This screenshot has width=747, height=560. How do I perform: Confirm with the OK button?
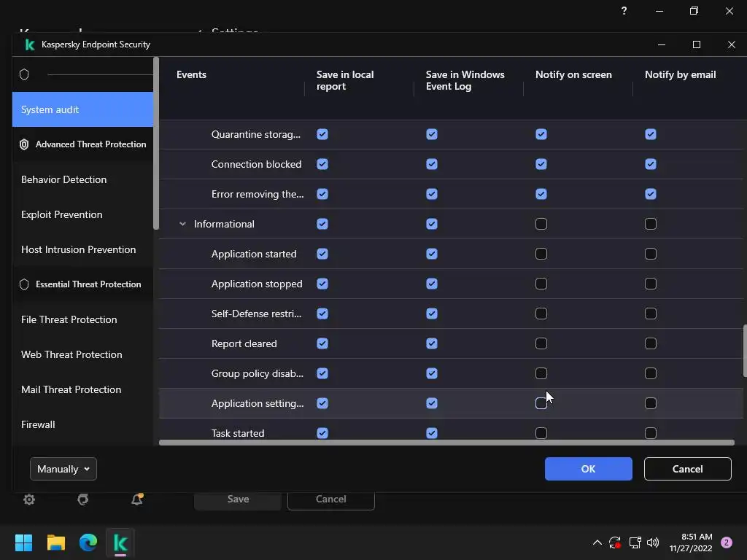[x=589, y=469]
